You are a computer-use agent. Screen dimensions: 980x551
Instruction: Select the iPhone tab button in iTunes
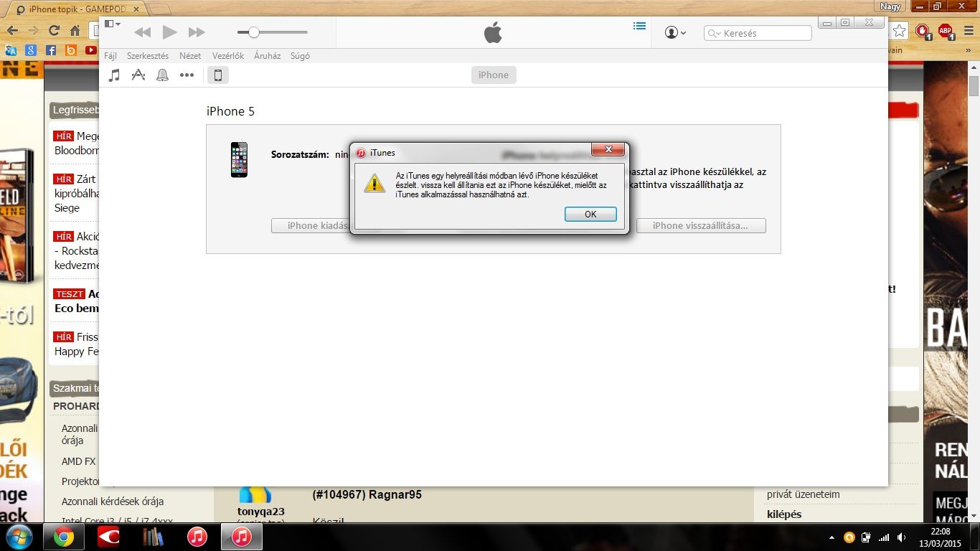click(x=494, y=75)
